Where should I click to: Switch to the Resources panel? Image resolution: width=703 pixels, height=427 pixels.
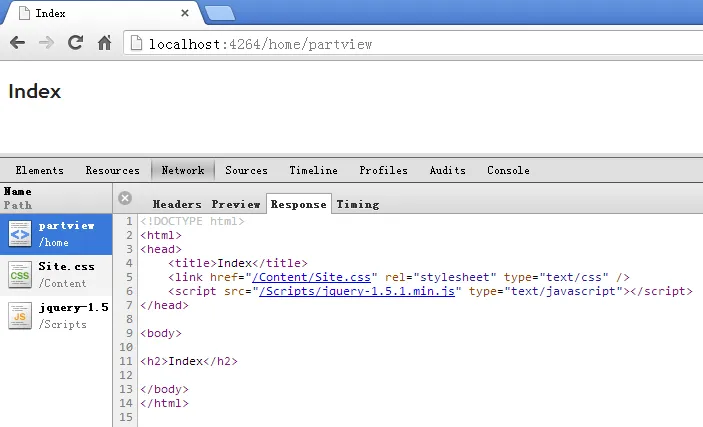(x=113, y=170)
